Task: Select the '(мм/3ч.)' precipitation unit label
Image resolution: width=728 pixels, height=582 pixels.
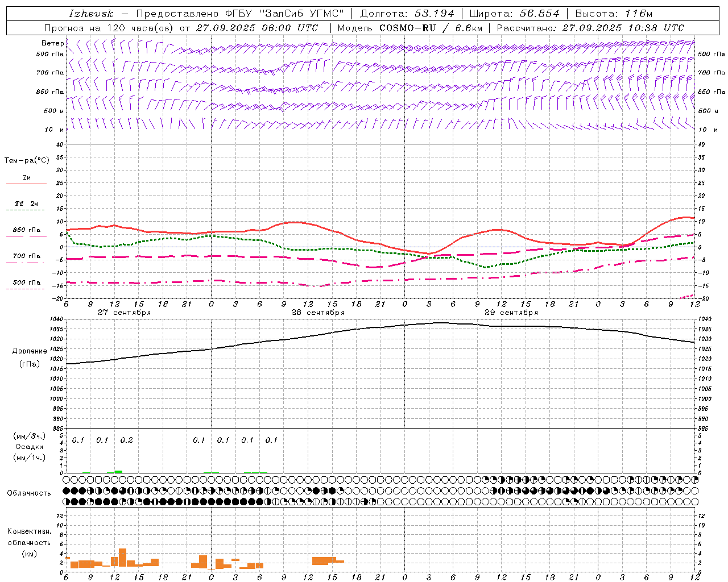Action: (x=30, y=436)
